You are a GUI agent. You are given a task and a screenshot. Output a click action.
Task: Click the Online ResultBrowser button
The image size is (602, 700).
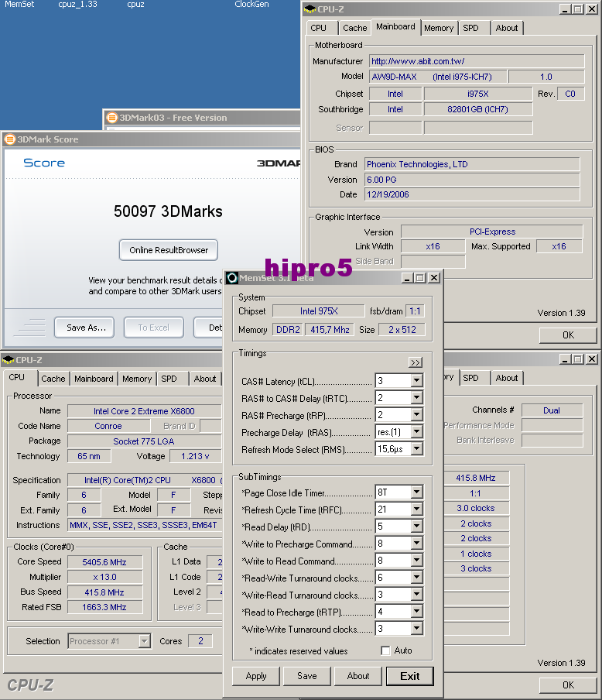[169, 250]
